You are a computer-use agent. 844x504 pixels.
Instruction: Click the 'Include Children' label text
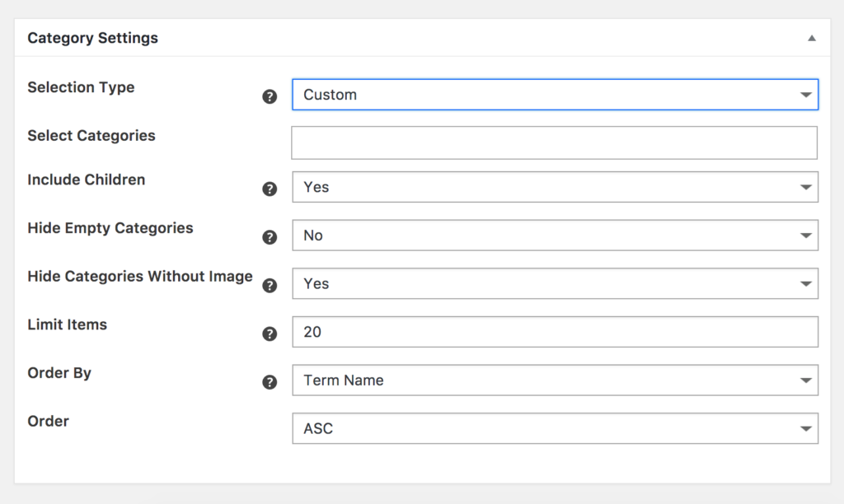[87, 180]
